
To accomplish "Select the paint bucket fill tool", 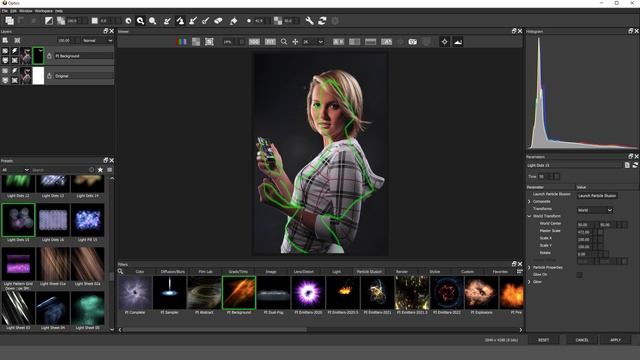I will click(x=233, y=20).
